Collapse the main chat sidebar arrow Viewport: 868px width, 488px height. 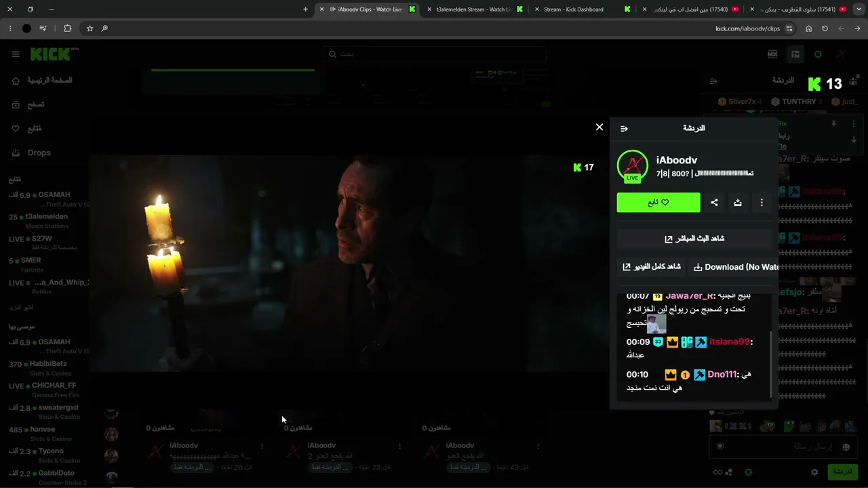pyautogui.click(x=713, y=81)
